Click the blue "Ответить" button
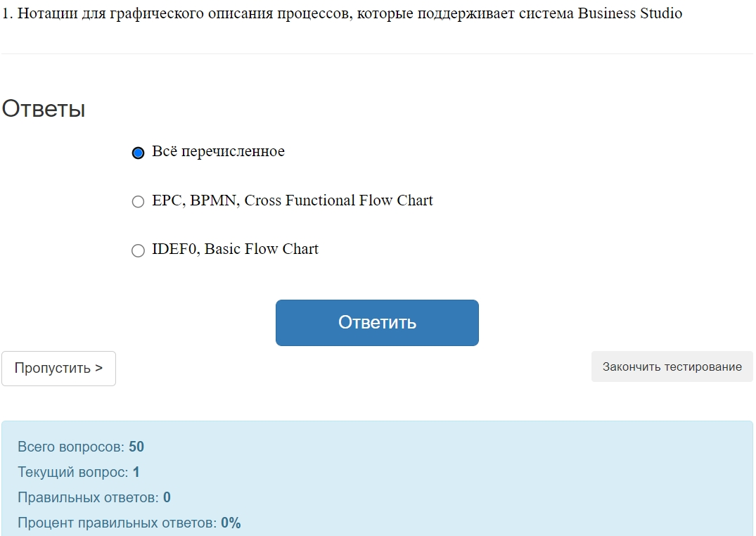 click(377, 322)
